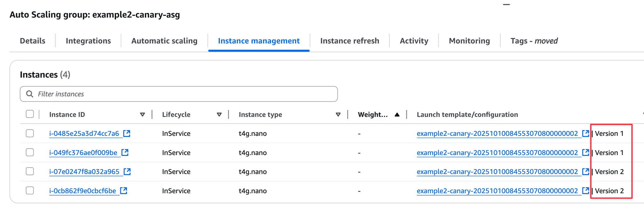Open the Instance type column dropdown arrow
The image size is (644, 211).
point(338,115)
